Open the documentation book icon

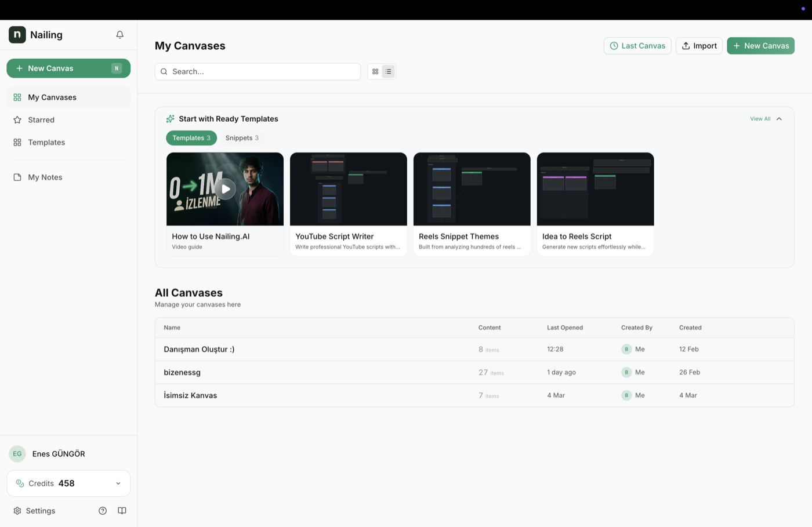coord(122,511)
